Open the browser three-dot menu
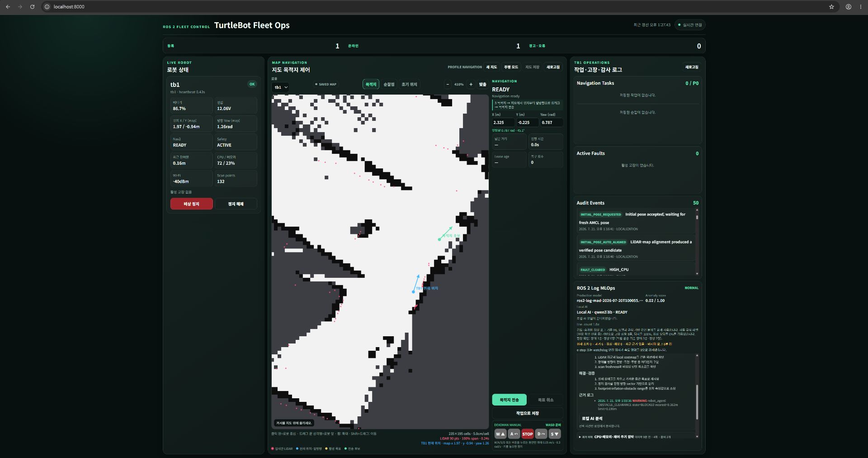Screen dimensions: 868x458 click(861, 7)
